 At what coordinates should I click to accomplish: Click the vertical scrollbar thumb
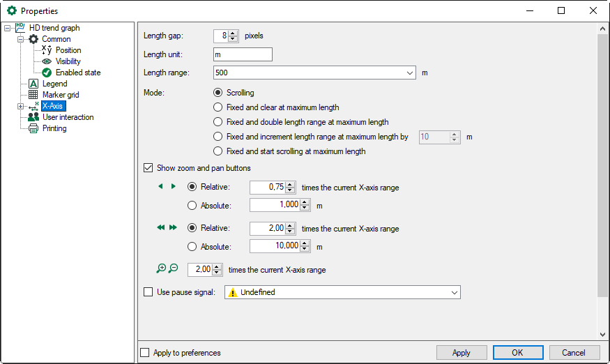coord(602,167)
